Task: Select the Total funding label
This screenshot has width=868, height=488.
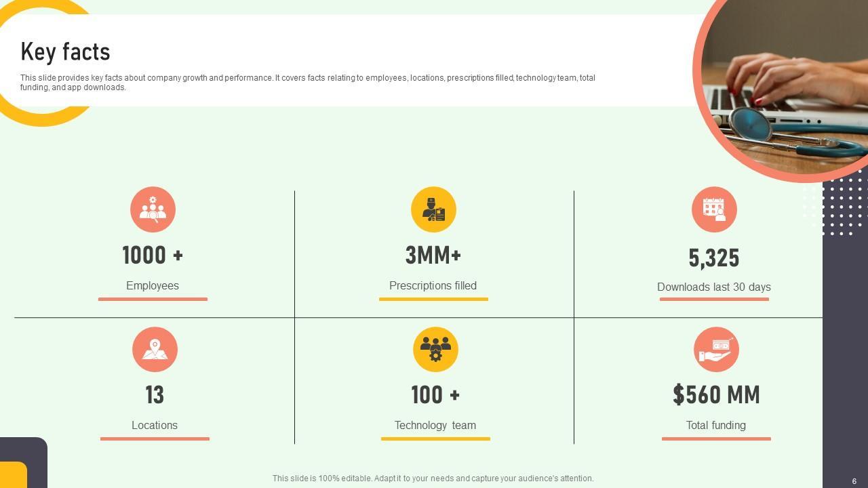Action: tap(716, 426)
